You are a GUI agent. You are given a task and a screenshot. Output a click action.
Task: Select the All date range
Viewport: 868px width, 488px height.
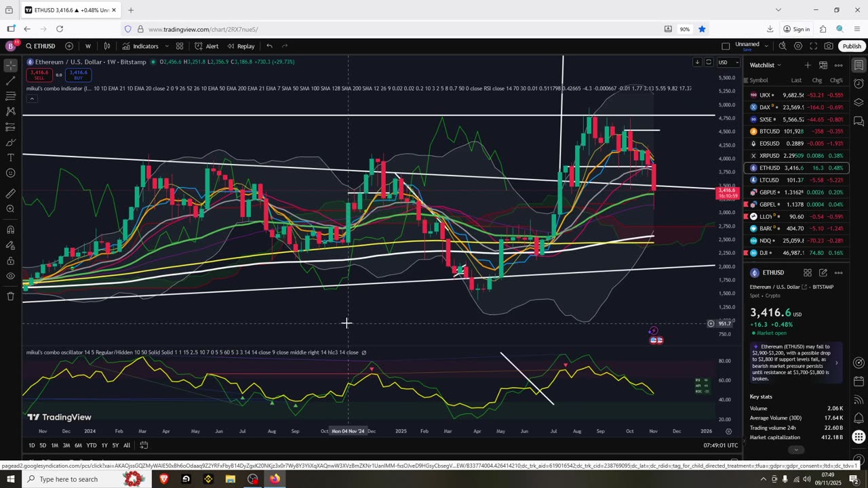click(127, 445)
